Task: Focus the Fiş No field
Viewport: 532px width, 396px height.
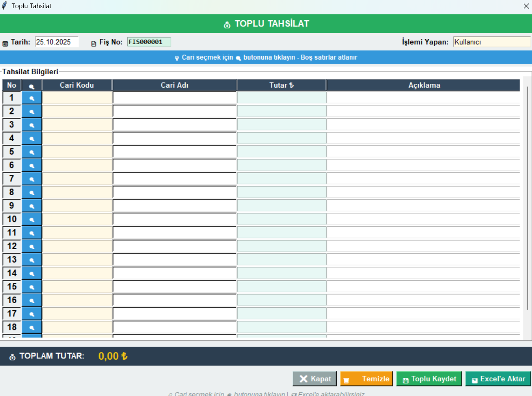Action: coord(149,42)
